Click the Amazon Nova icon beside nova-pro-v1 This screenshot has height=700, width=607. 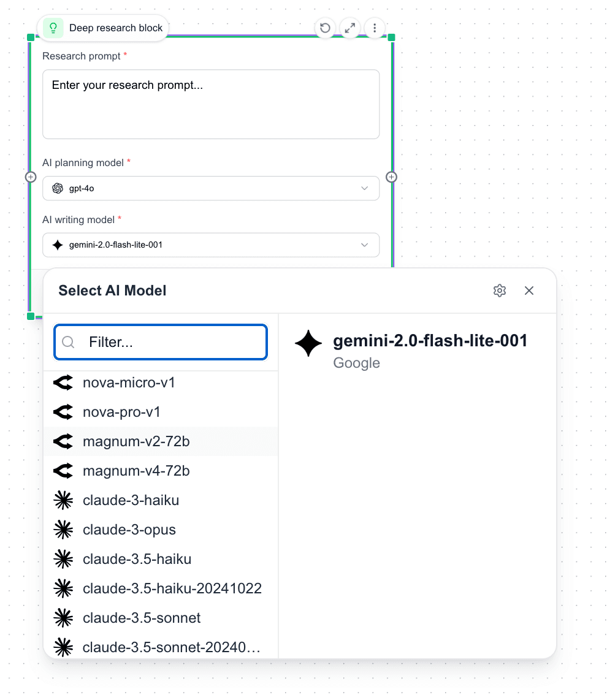[x=63, y=412]
